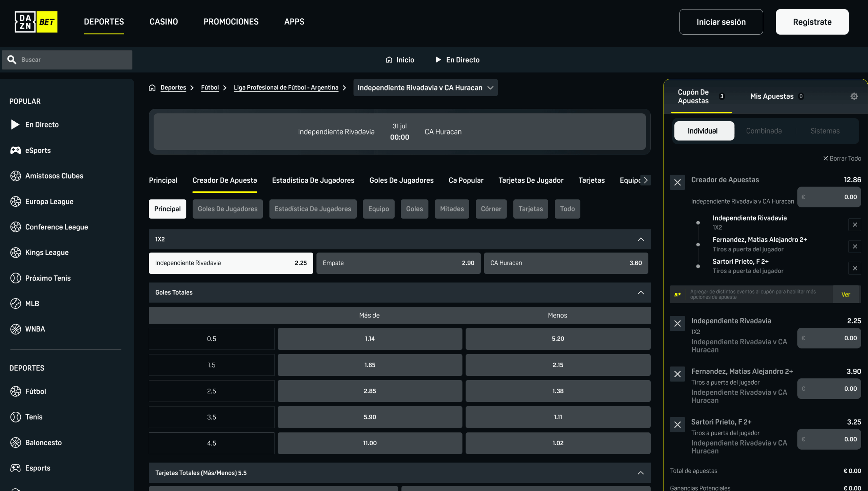
Task: Remove the Creador de Apuestas bet
Action: [677, 182]
